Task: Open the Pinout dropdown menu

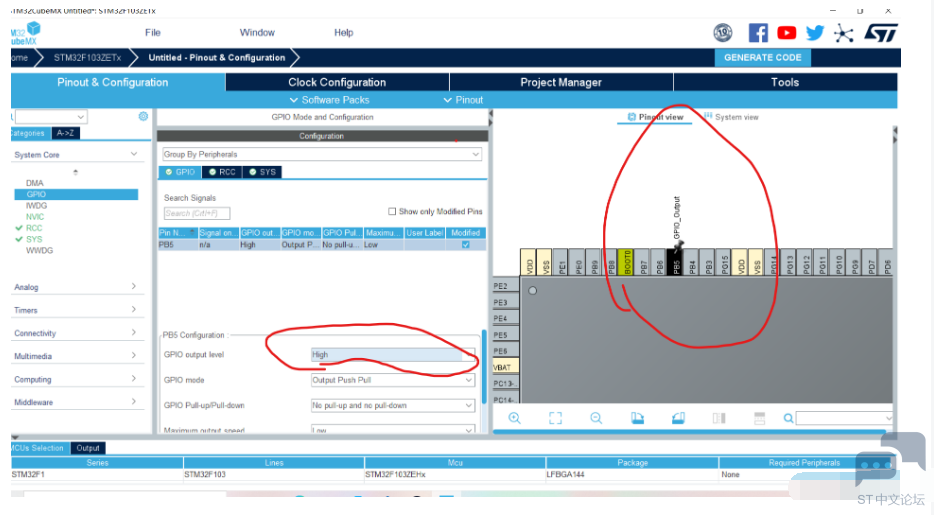Action: [x=463, y=100]
